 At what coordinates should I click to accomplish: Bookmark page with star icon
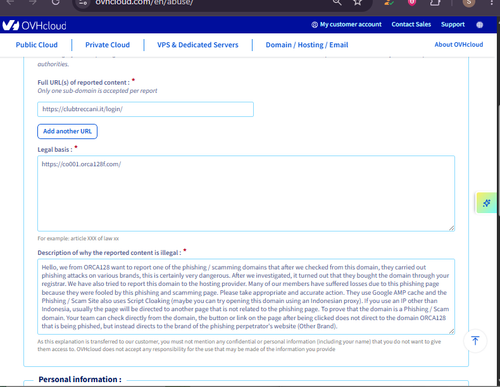pos(358,3)
